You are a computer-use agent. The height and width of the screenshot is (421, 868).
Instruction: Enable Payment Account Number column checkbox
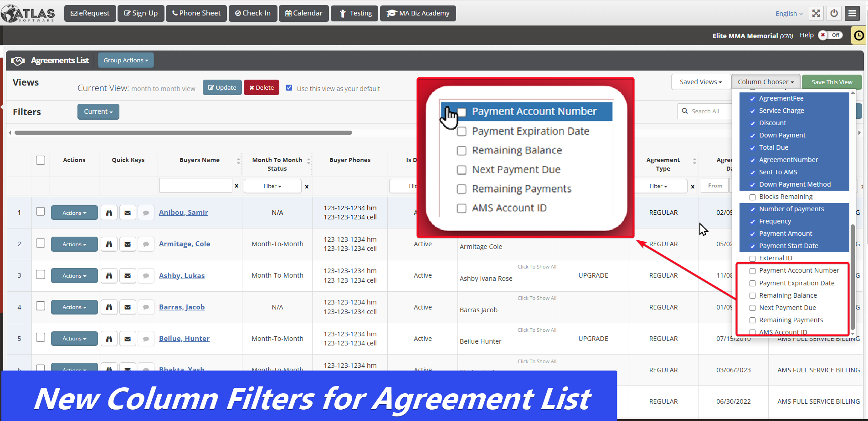(752, 271)
